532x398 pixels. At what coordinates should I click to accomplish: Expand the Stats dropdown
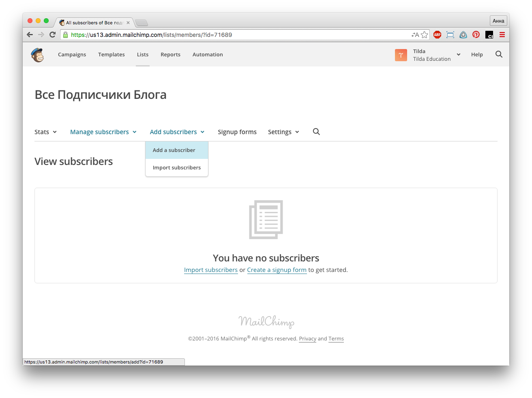coord(45,132)
